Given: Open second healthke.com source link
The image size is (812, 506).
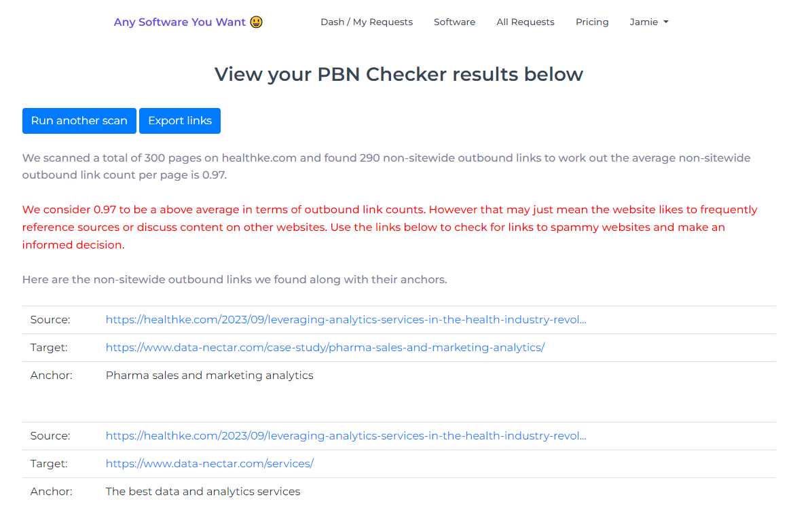Looking at the screenshot, I should pos(346,435).
